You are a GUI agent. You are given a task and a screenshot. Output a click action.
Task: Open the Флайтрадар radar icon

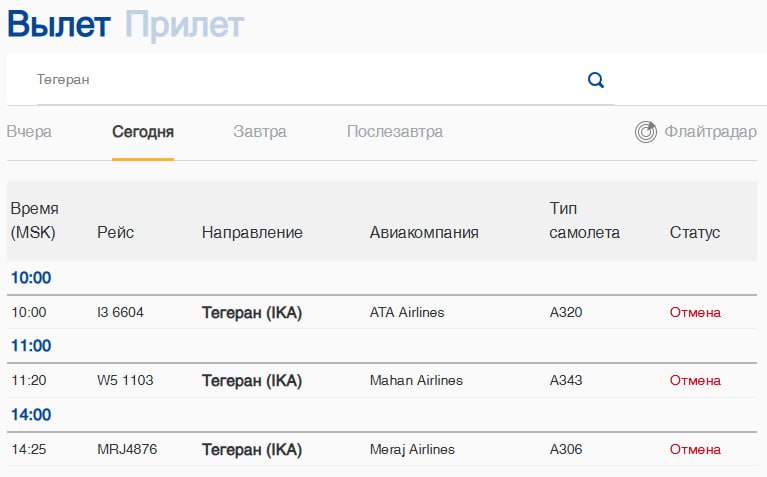[646, 132]
